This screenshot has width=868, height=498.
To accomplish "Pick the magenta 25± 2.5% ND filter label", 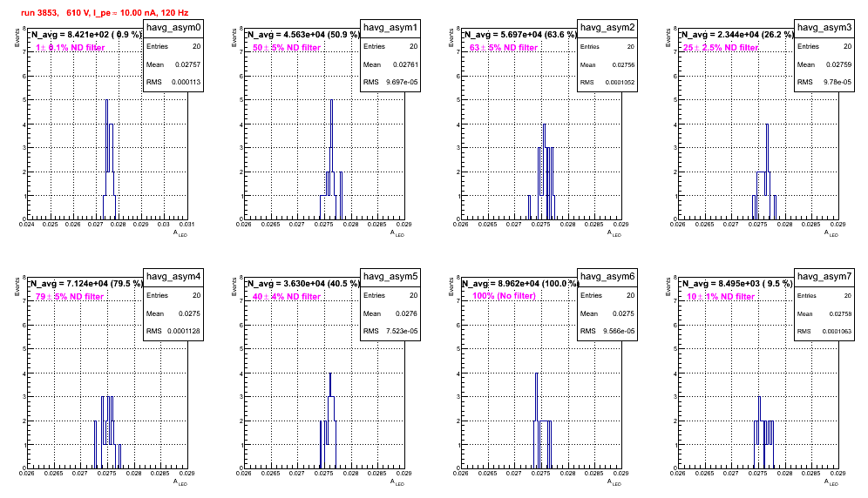I will point(721,48).
